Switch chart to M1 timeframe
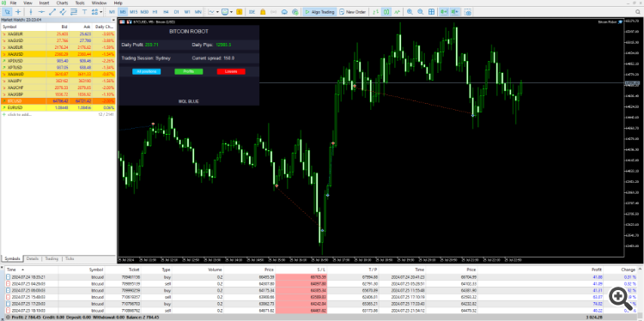Screen dimensions: 644x321 112,12
